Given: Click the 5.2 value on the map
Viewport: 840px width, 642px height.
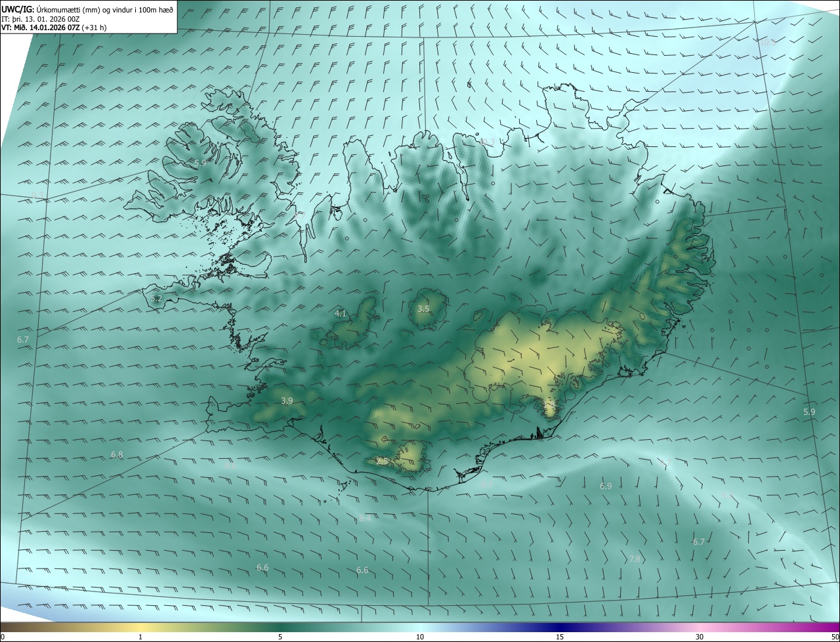Looking at the screenshot, I should pyautogui.click(x=156, y=298).
